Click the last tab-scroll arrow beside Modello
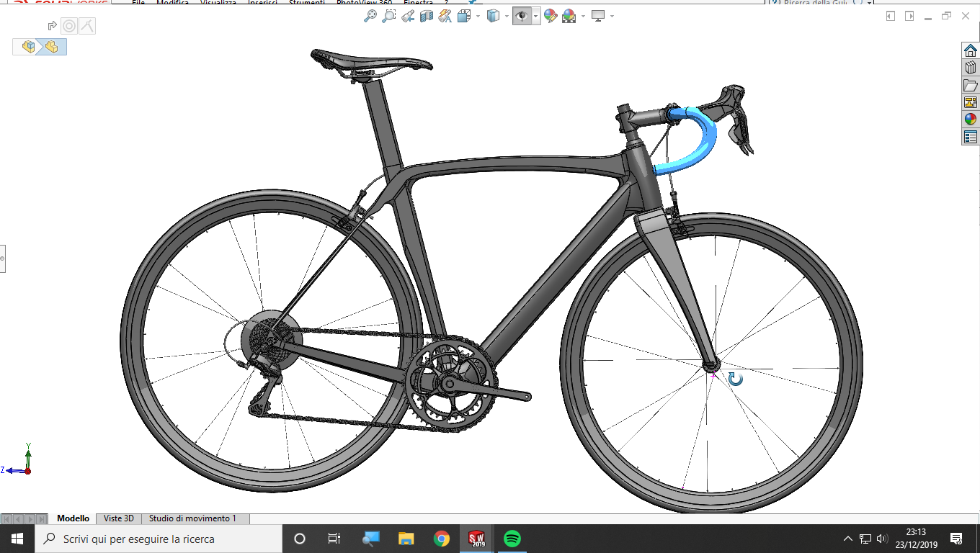980x553 pixels. coord(41,518)
